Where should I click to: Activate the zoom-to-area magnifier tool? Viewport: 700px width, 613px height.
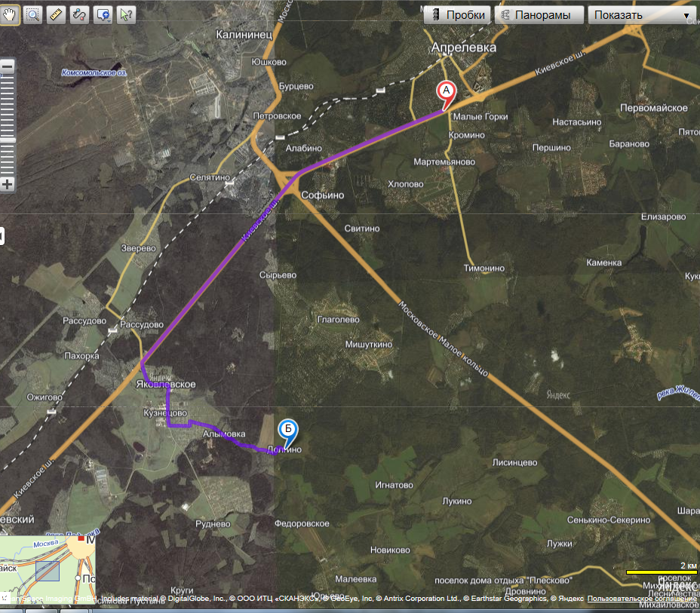pyautogui.click(x=33, y=14)
